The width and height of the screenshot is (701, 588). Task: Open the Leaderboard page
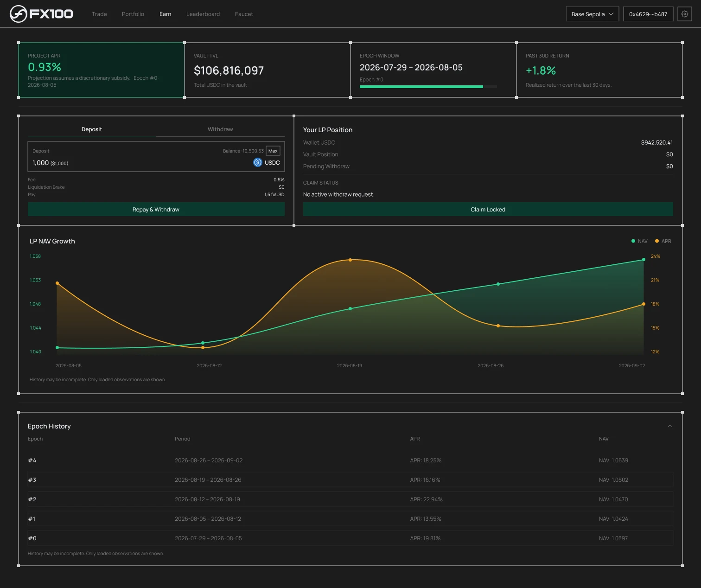pos(203,14)
